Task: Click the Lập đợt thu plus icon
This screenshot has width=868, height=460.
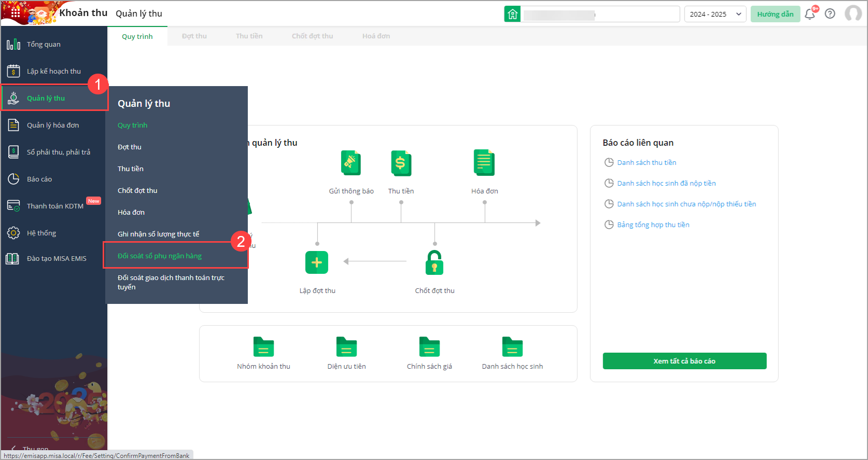Action: (317, 262)
